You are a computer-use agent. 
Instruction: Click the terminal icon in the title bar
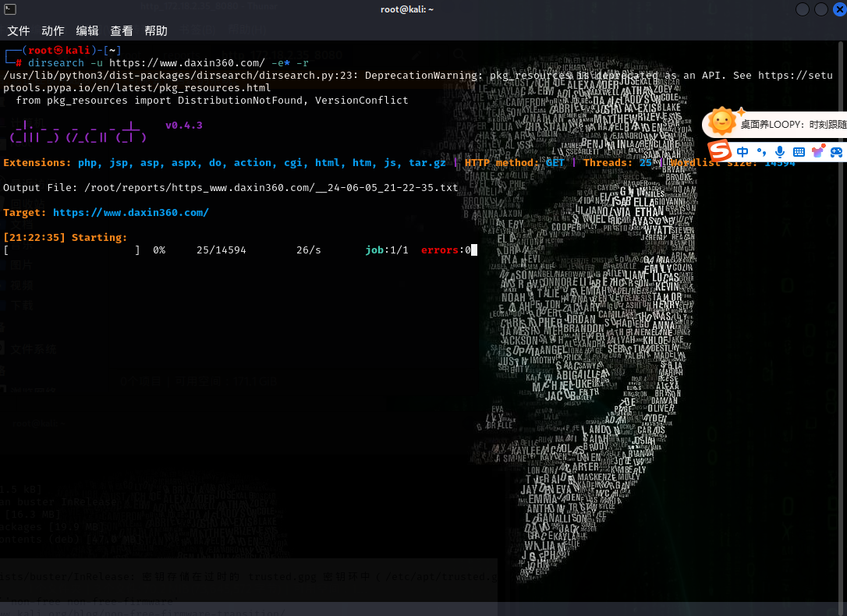(9, 9)
